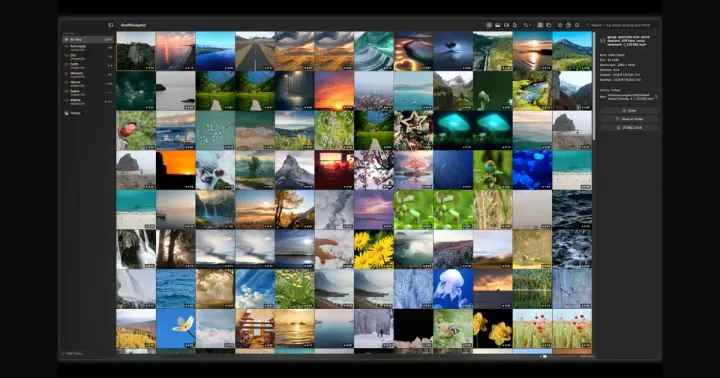
Task: Select the blue sky with clouds thumbnail
Action: pos(255,289)
